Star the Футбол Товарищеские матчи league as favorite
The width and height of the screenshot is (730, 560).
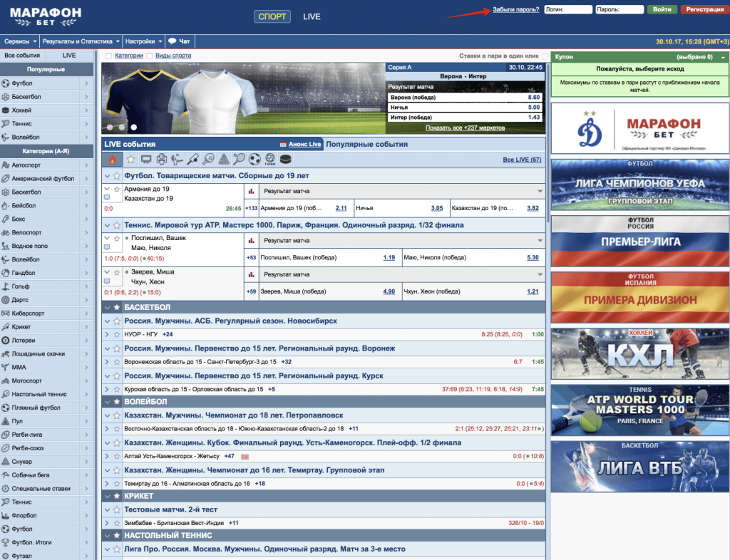point(117,175)
